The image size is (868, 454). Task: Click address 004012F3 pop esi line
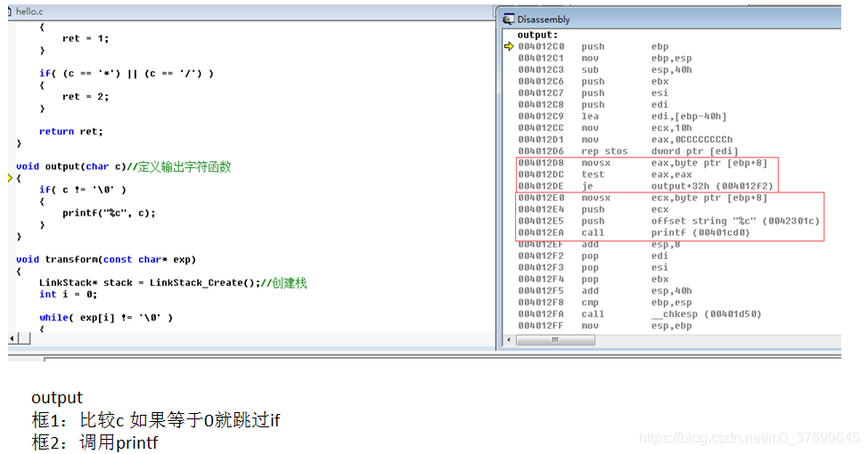[594, 267]
